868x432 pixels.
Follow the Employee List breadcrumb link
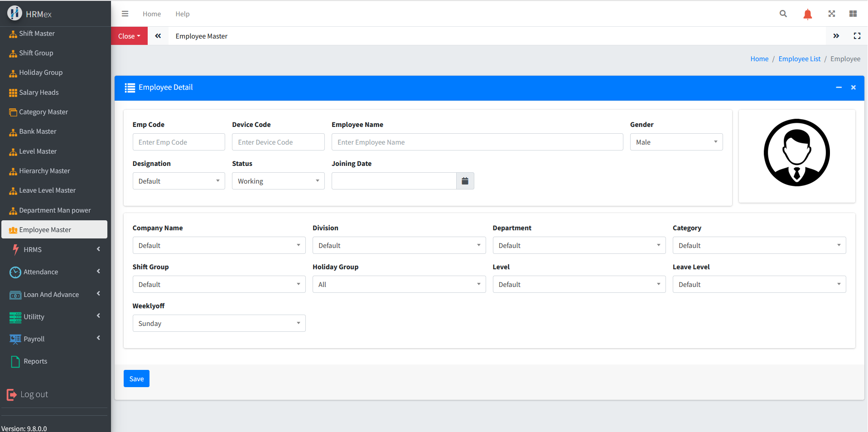799,59
